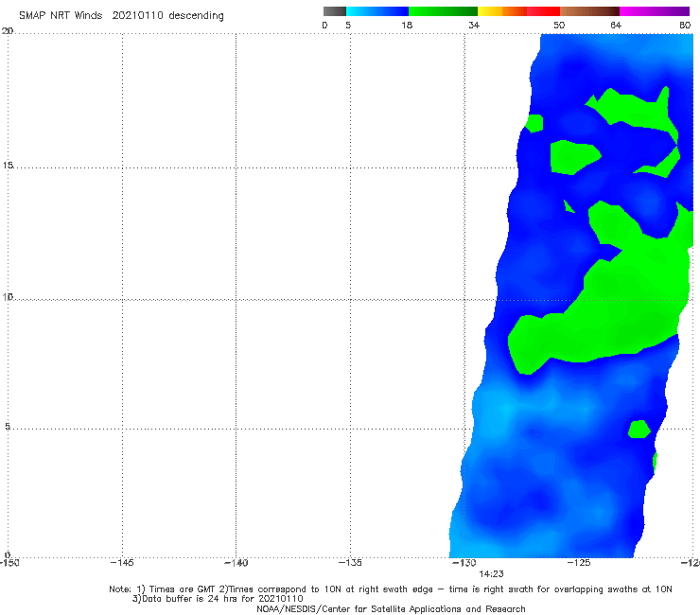Screen dimensions: 700x615
Task: Click the longitude axis label "-140"
Action: point(236,563)
